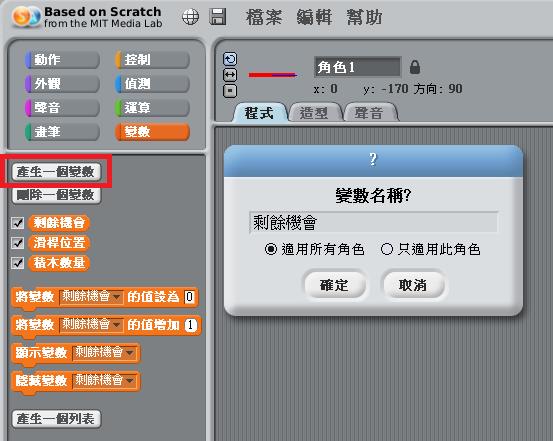Click the 積木數量 variable reporter block
Image resolution: width=553 pixels, height=441 pixels.
(59, 263)
